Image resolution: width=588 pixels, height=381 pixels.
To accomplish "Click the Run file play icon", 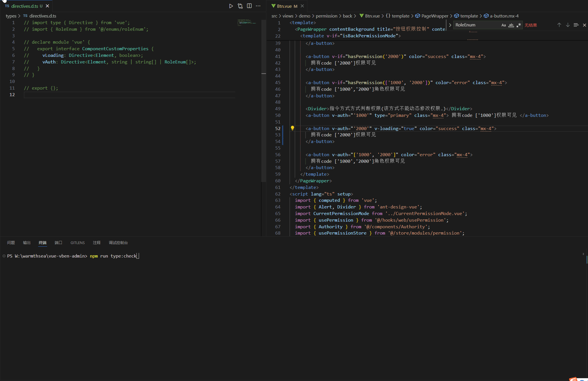I will [x=231, y=6].
